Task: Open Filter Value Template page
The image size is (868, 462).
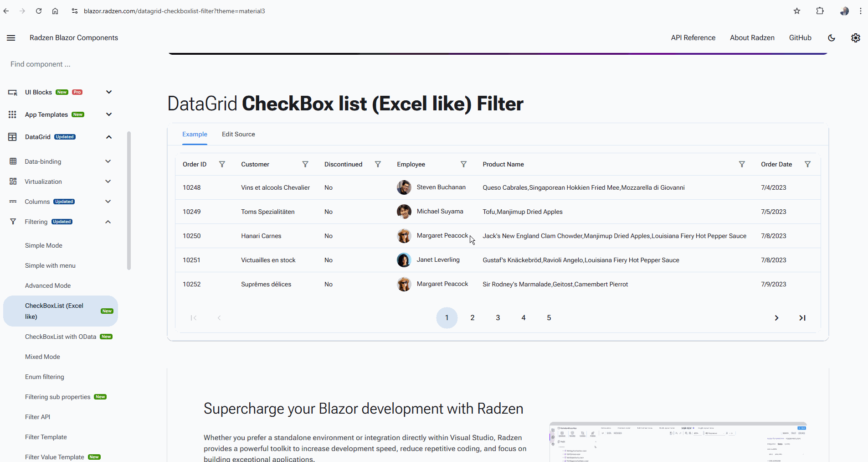Action: point(55,457)
